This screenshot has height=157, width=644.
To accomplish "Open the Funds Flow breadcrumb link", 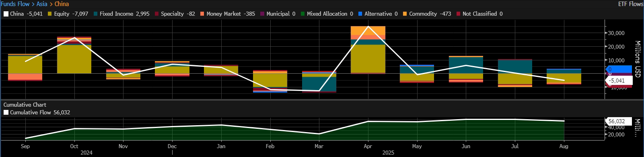I will 15,4.
